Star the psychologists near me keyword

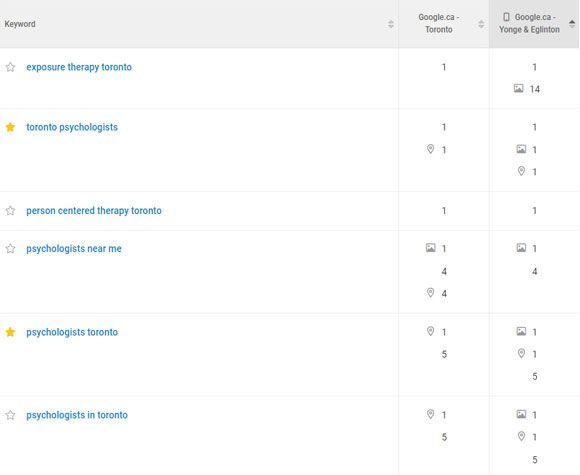pos(10,249)
